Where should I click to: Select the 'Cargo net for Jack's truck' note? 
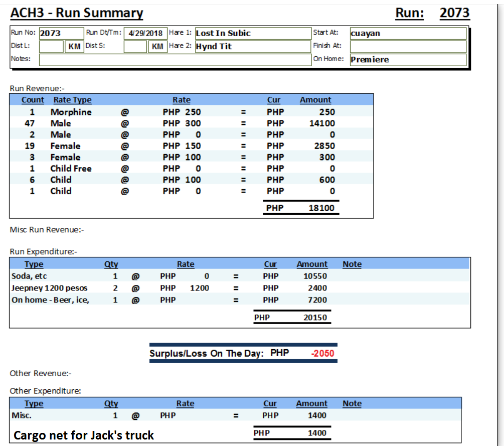(x=84, y=435)
